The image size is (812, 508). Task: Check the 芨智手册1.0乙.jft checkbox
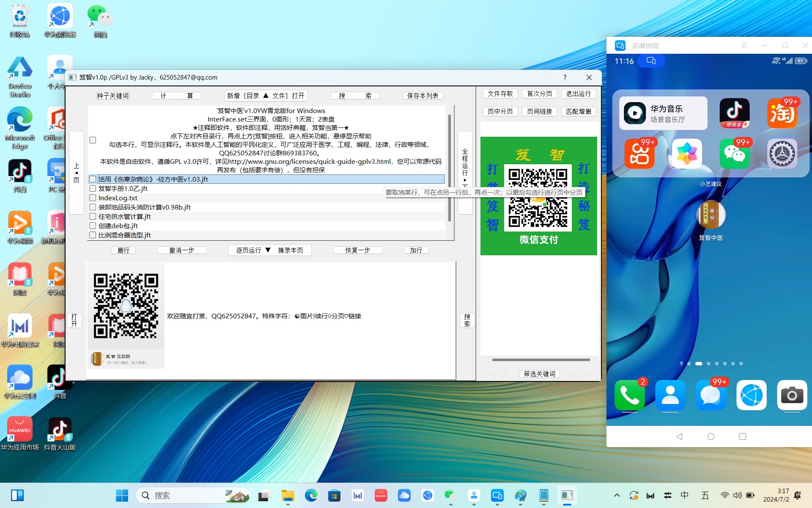tap(93, 188)
